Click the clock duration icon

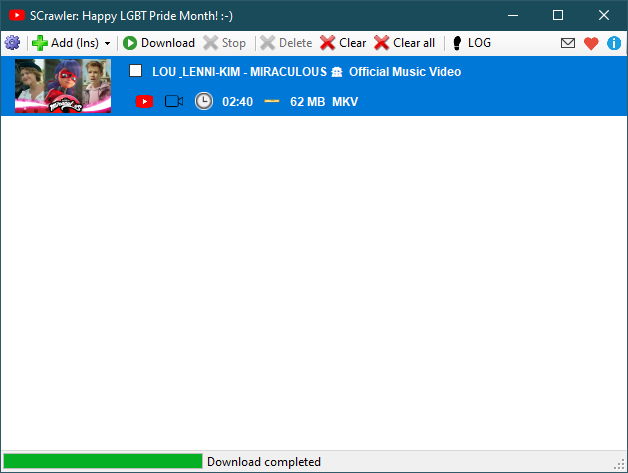click(x=204, y=102)
